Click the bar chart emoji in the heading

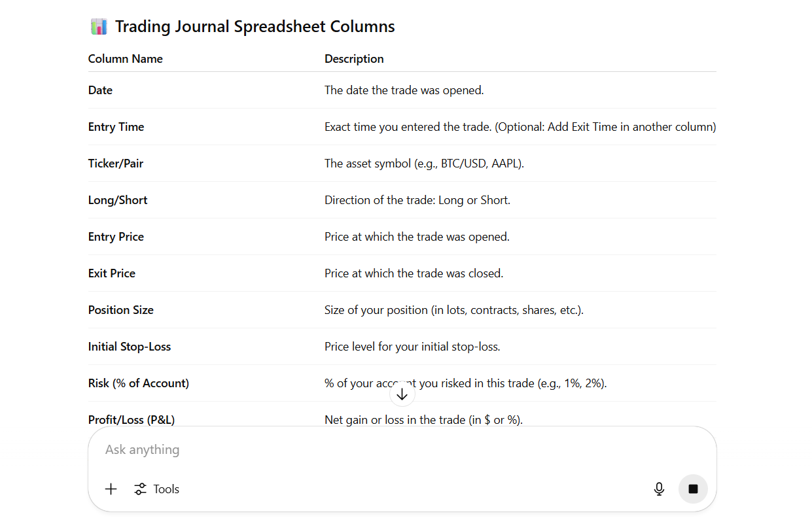(99, 27)
